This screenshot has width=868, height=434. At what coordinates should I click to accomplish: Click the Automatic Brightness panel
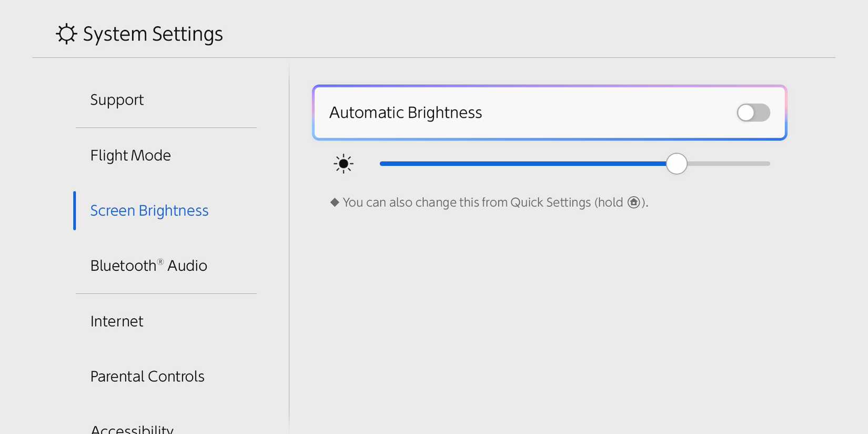click(550, 113)
